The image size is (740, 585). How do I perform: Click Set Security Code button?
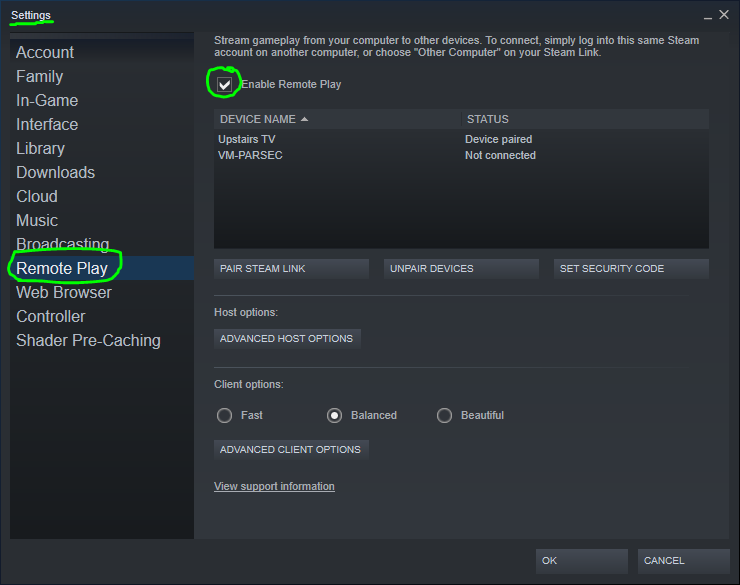pyautogui.click(x=631, y=268)
